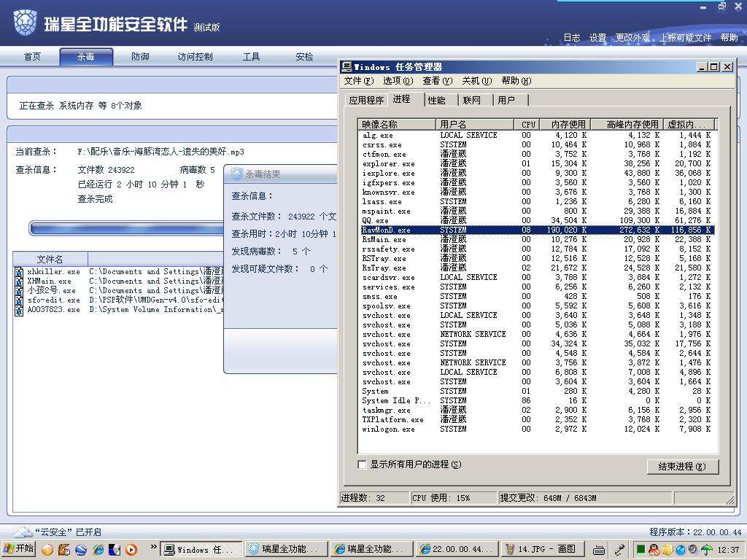Screen dimensions: 747x560
Task: Open the 工具 tab in Rising
Action: click(x=251, y=57)
